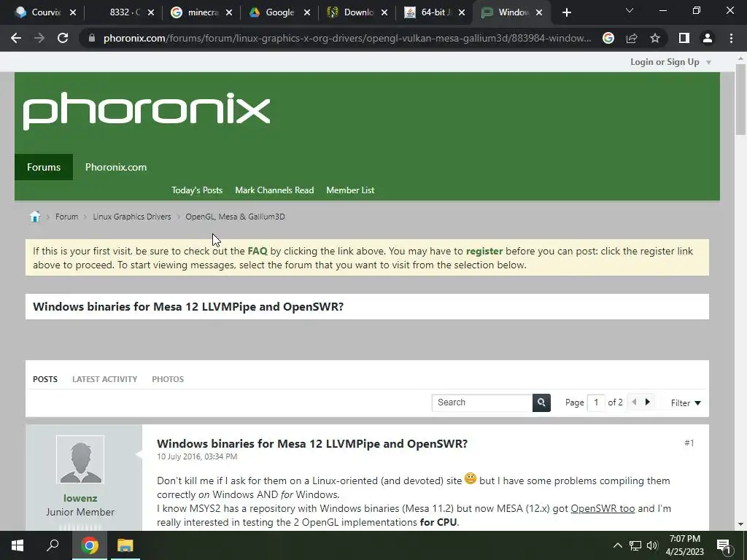Click the page vertical scrollbar thumb
This screenshot has height=560, width=747.
pyautogui.click(x=740, y=99)
